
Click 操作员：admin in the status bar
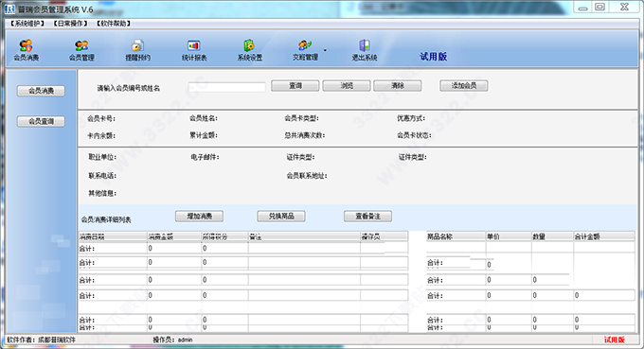click(x=172, y=340)
